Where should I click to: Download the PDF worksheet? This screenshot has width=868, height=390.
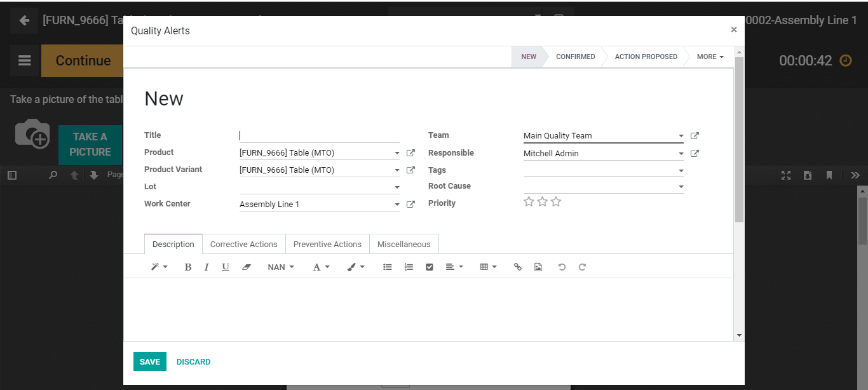pyautogui.click(x=808, y=175)
